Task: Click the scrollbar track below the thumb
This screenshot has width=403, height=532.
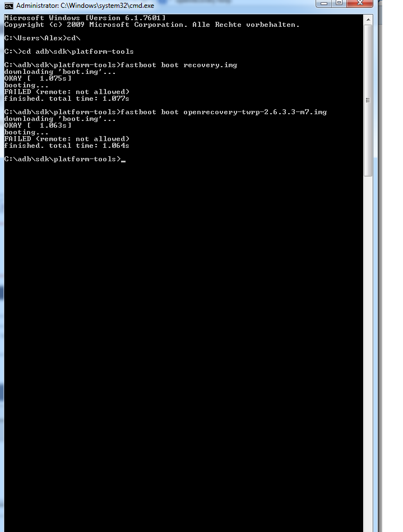Action: click(x=368, y=353)
